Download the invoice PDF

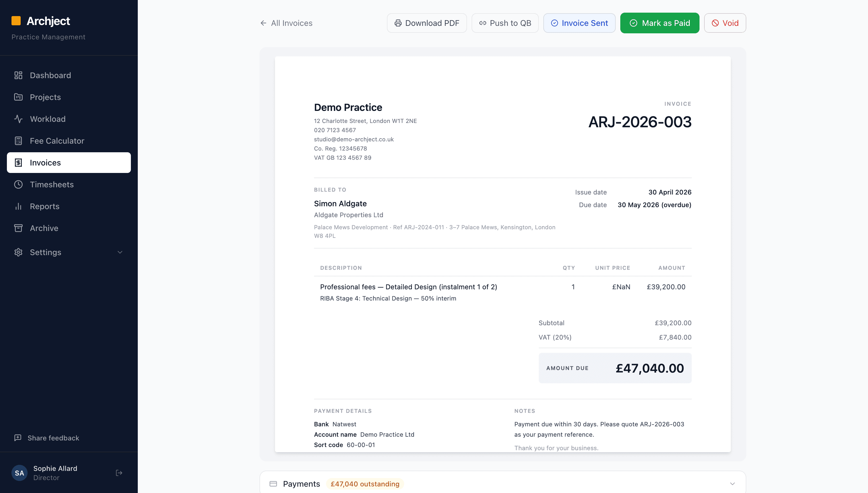tap(427, 23)
